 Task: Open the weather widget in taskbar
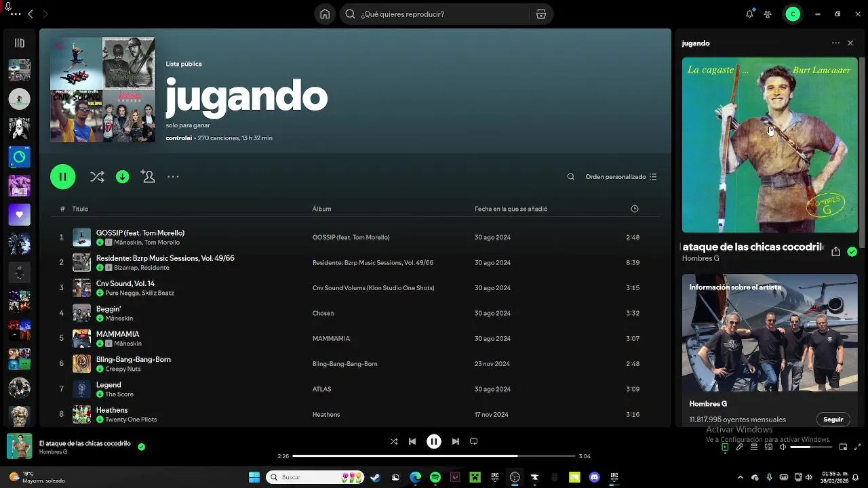click(x=37, y=477)
